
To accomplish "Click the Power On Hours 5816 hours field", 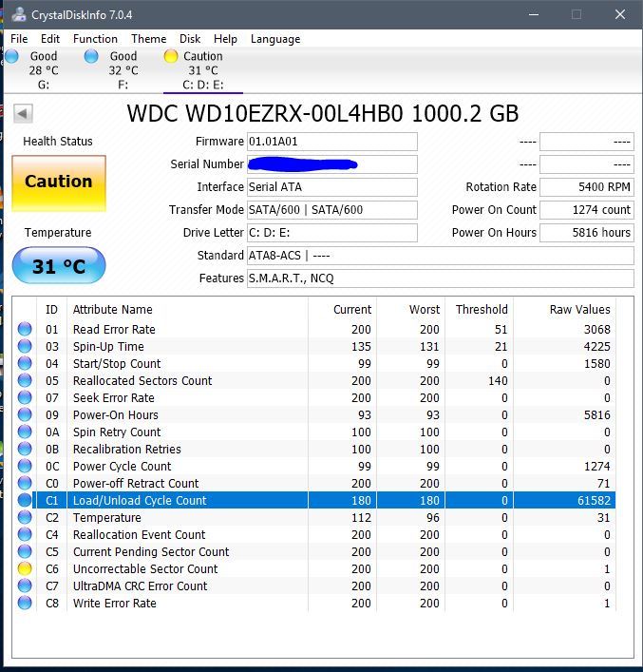I will pos(586,233).
